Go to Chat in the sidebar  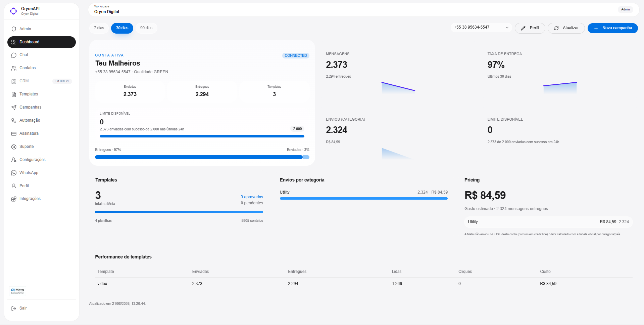click(42, 55)
